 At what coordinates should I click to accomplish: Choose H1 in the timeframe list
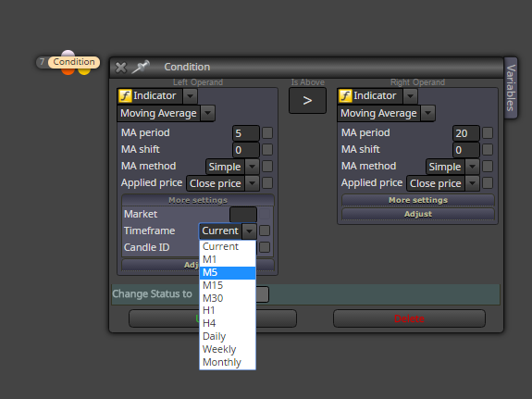point(228,310)
